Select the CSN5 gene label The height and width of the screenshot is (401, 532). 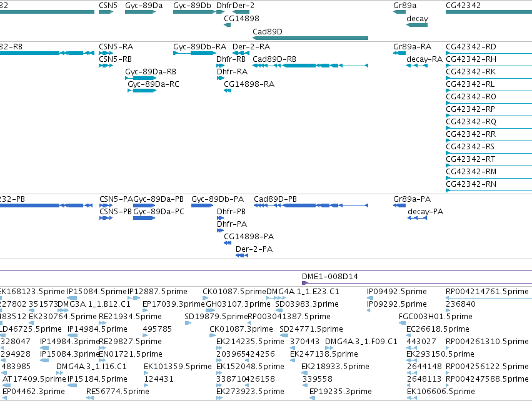point(108,6)
